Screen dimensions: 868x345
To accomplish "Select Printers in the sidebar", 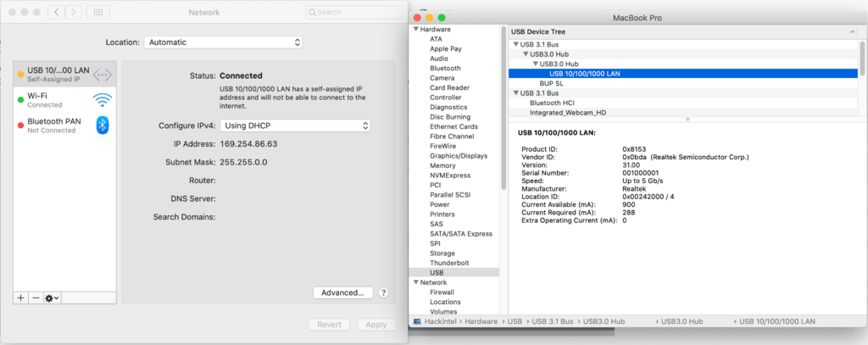I will coord(442,214).
